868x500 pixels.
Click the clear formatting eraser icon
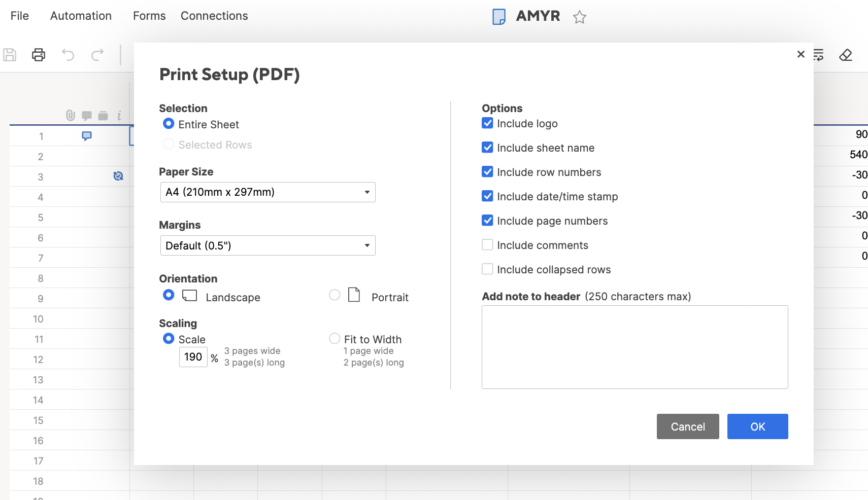point(846,55)
